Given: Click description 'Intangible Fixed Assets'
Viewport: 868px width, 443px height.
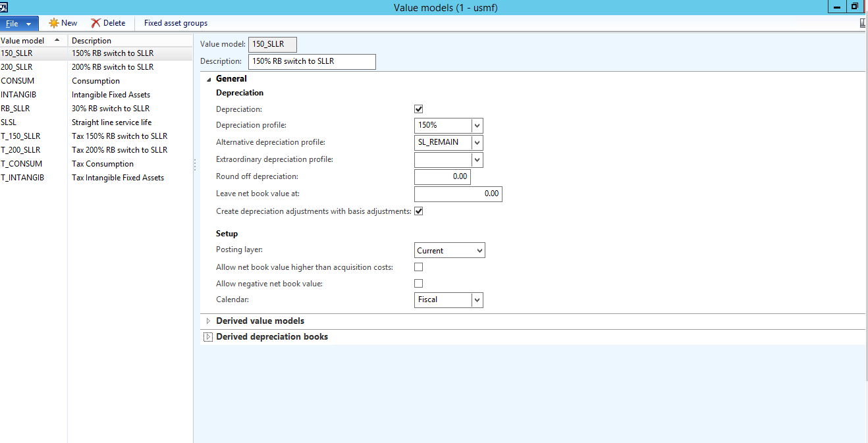Looking at the screenshot, I should tap(111, 95).
